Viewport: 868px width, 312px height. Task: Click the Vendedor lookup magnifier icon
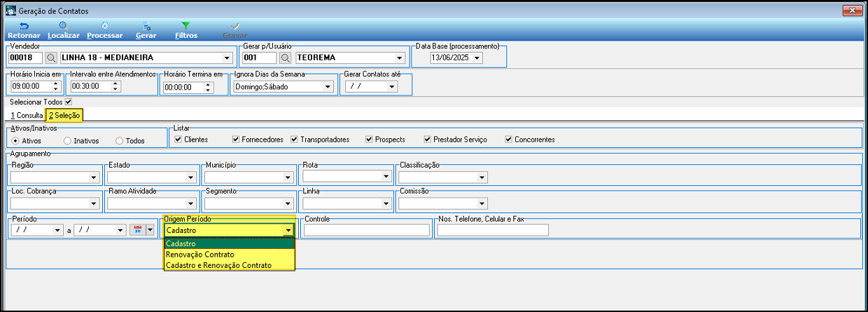[52, 58]
